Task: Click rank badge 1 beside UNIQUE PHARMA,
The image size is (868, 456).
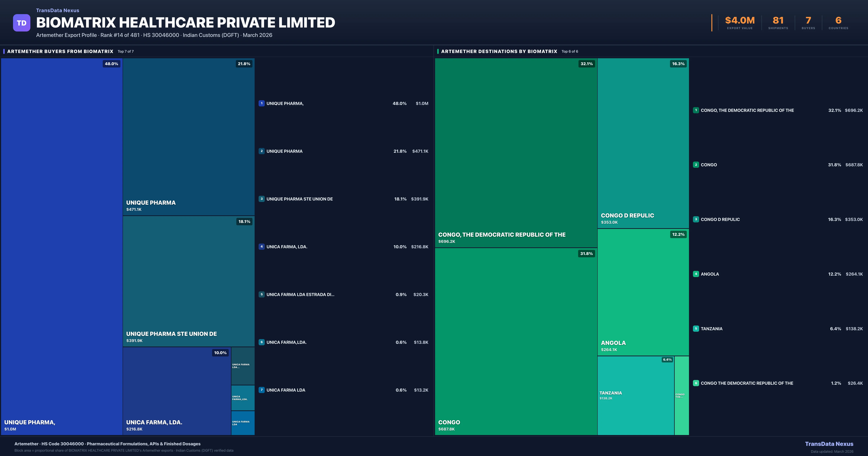Action: (x=261, y=104)
